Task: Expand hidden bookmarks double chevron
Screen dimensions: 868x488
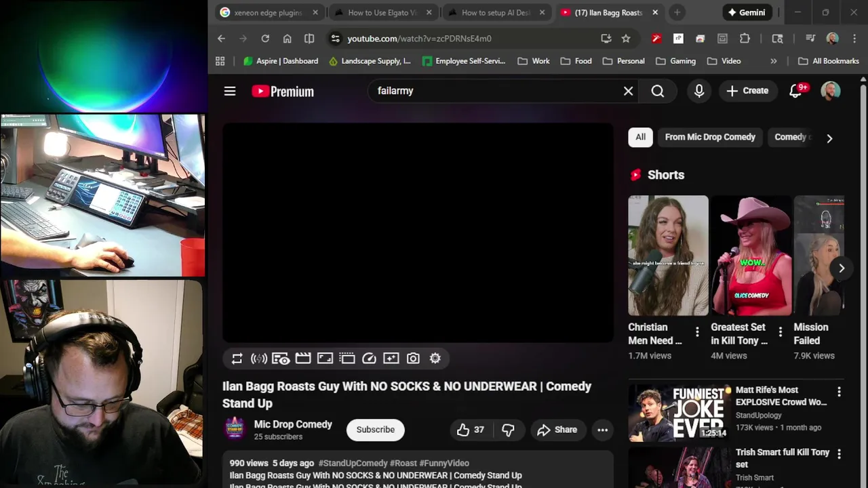Action: point(774,61)
